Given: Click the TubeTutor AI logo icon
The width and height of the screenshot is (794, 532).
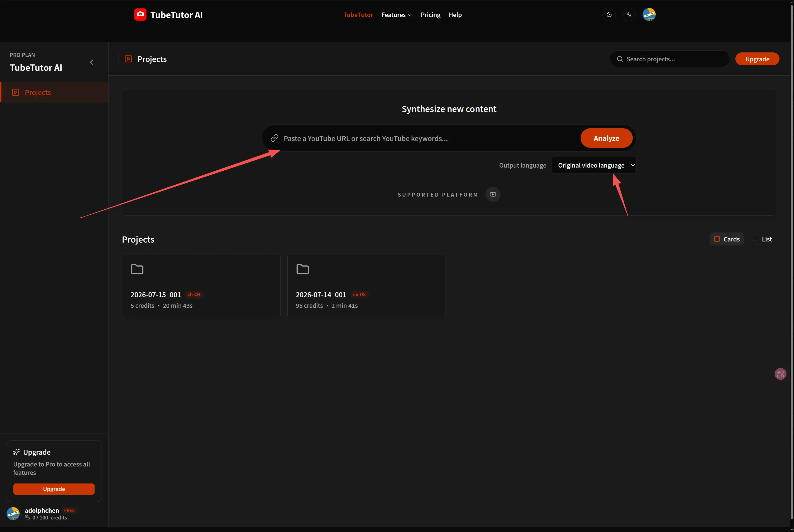Looking at the screenshot, I should (x=140, y=14).
